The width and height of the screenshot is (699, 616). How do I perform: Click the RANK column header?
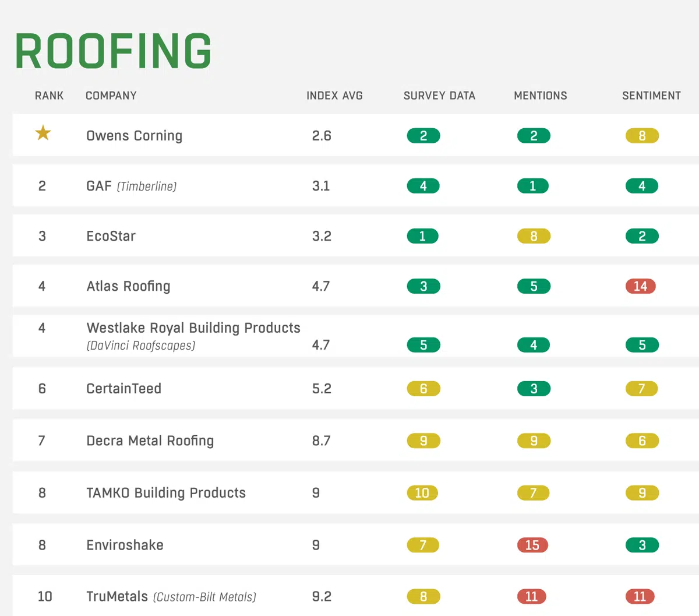pyautogui.click(x=49, y=96)
